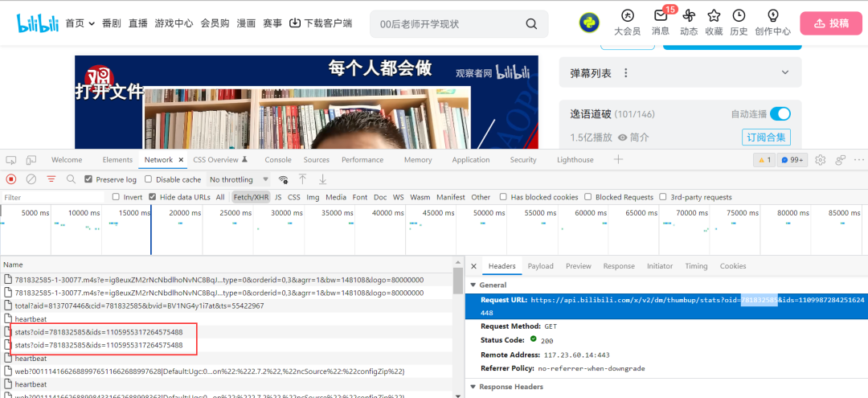Viewport: 868px width, 398px height.
Task: Switch to the Response tab
Action: coord(619,266)
